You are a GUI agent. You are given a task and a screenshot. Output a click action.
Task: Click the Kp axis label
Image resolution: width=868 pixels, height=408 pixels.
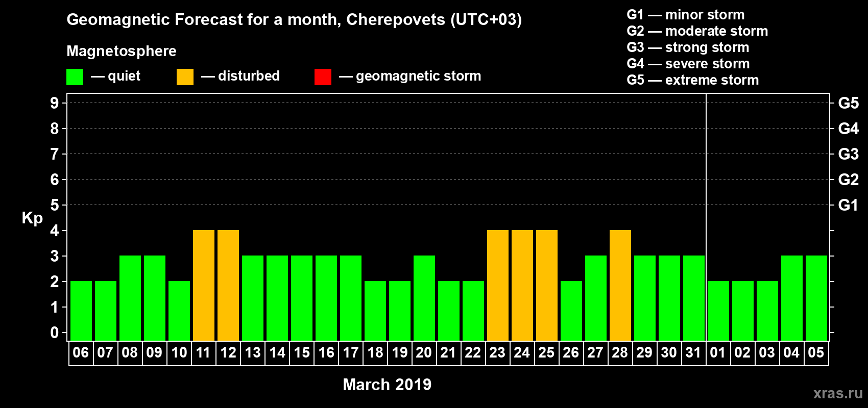tap(32, 218)
